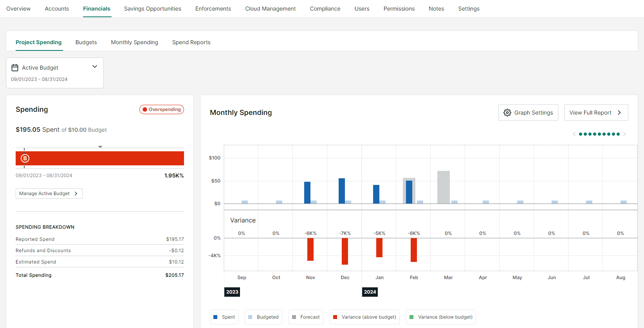Open the Compliance tab
Screen dimensions: 644x328
coord(325,9)
